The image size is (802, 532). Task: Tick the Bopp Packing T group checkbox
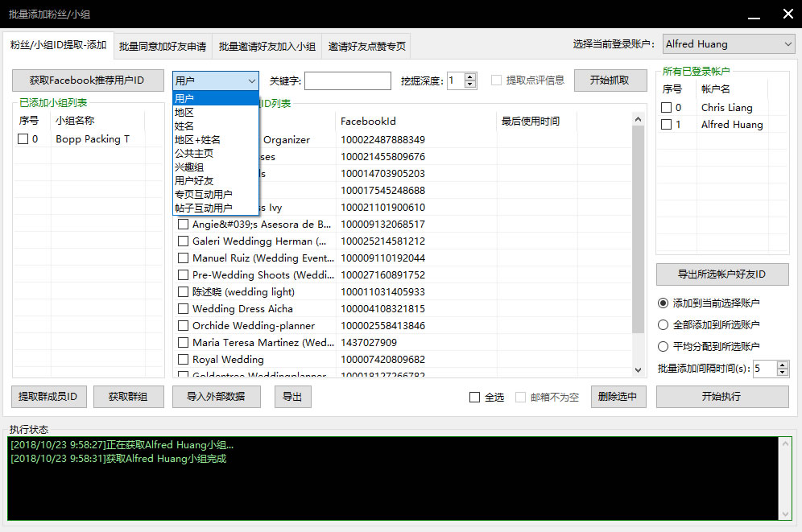coord(23,139)
